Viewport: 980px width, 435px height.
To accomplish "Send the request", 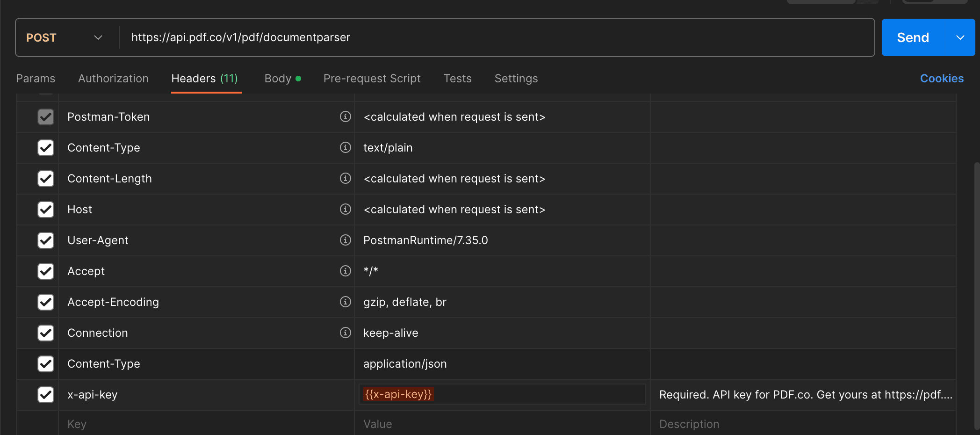I will pos(913,37).
